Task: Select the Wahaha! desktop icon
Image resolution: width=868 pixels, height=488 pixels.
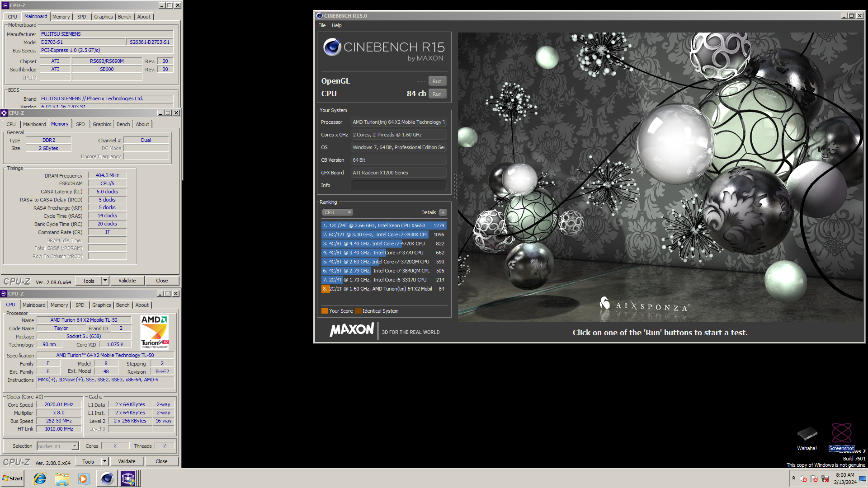Action: point(807,437)
